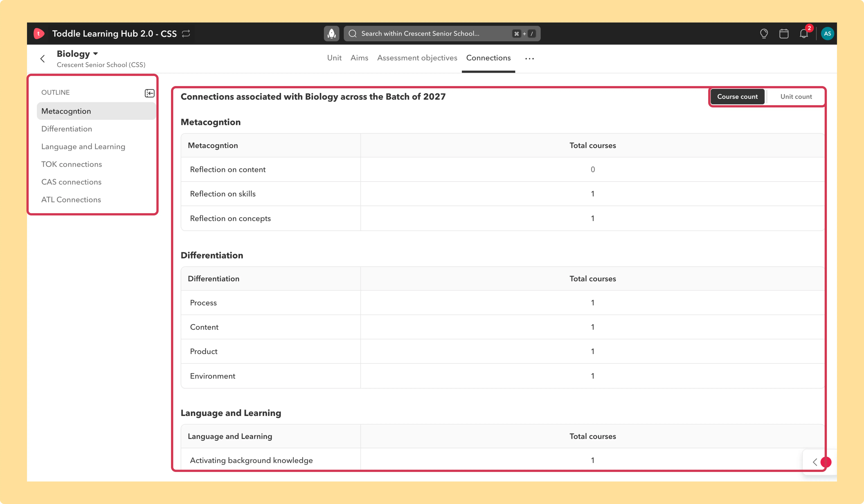The height and width of the screenshot is (504, 864).
Task: Click the Metacogntion table column header
Action: [213, 145]
